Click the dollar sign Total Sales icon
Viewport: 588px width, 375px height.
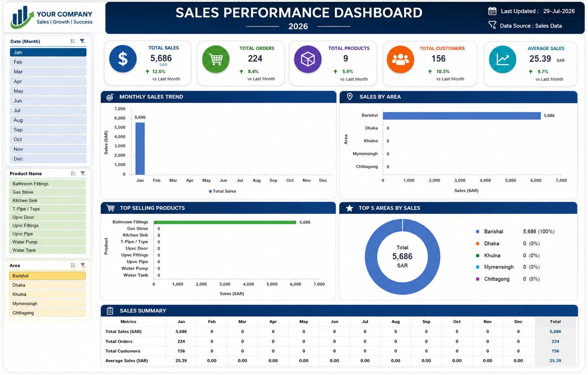pos(123,59)
